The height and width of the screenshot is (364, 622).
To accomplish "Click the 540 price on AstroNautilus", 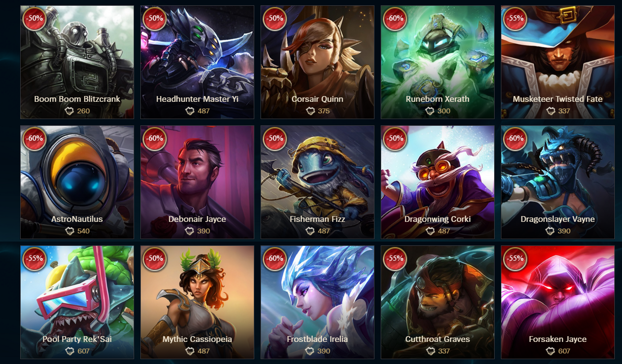I will pos(83,231).
